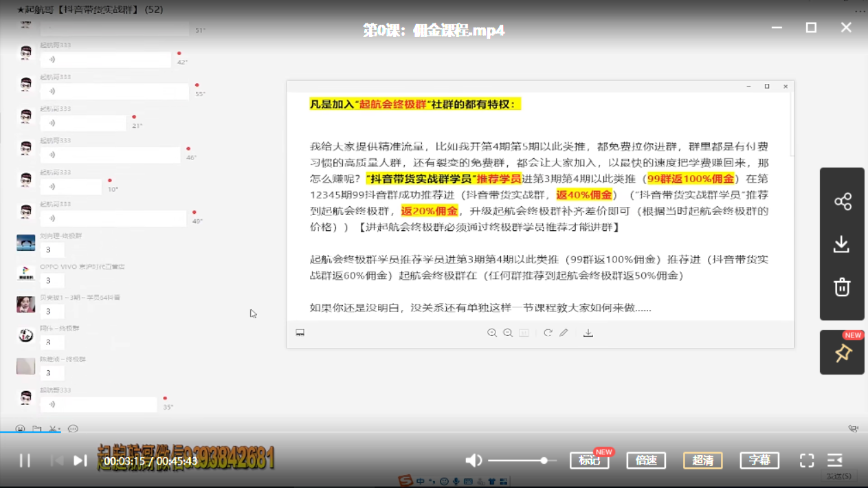Click the "3" message from OPPO VIVO
The image size is (868, 488).
(x=52, y=280)
